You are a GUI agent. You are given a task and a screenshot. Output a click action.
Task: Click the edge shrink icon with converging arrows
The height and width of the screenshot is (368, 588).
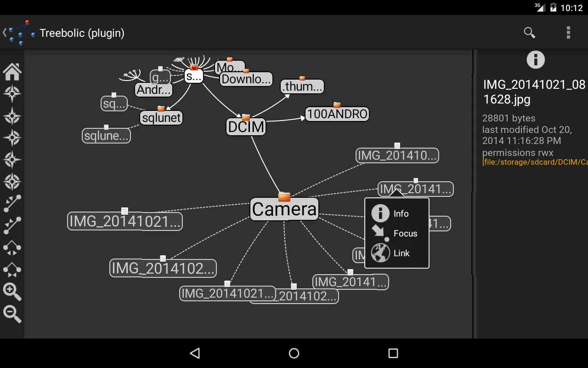12,226
